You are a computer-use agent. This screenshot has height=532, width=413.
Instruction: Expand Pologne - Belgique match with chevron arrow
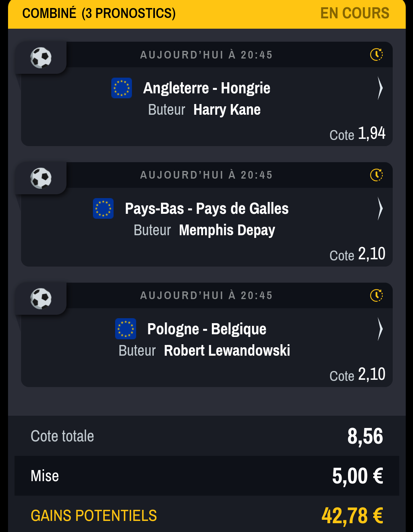coord(380,329)
